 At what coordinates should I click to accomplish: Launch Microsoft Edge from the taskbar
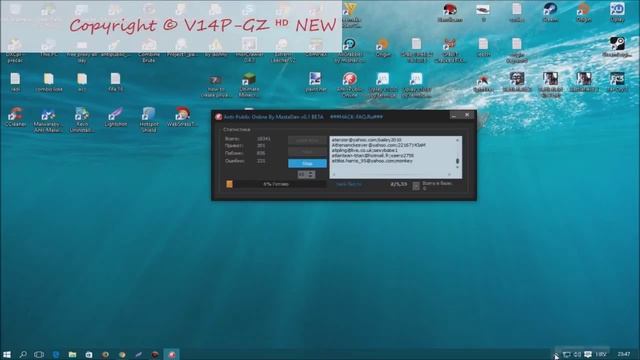click(x=56, y=354)
